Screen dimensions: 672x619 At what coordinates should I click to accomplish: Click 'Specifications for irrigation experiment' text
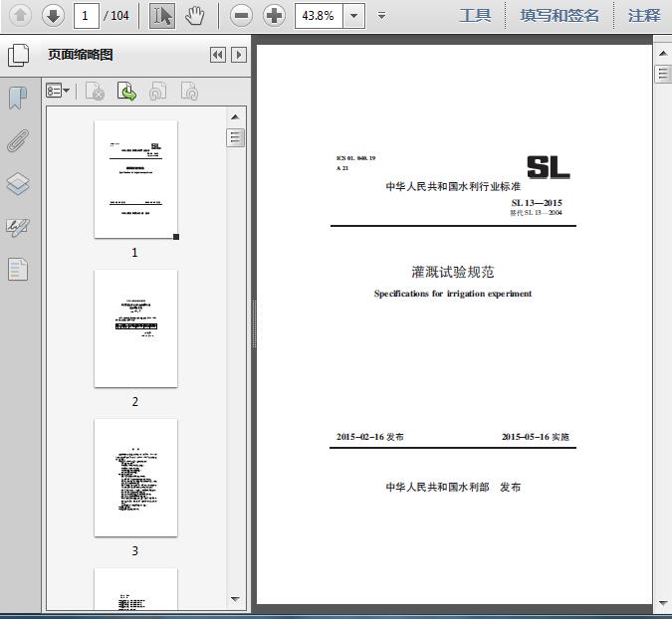pyautogui.click(x=453, y=294)
